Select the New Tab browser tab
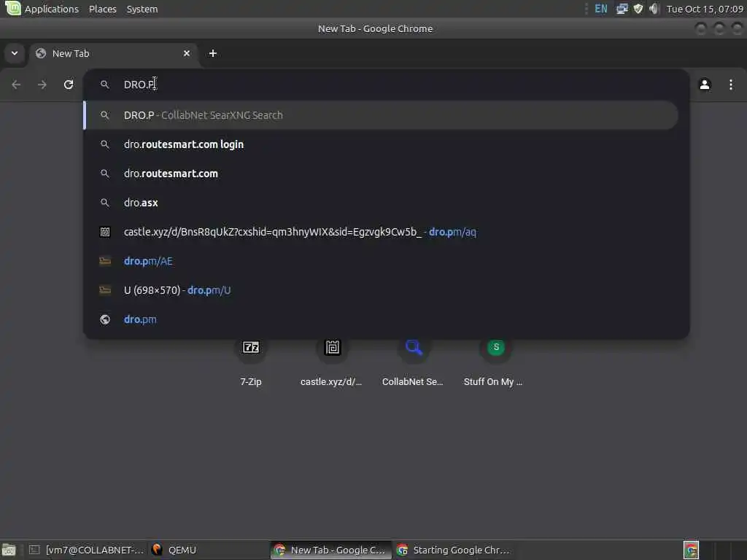The image size is (747, 560). tap(113, 53)
